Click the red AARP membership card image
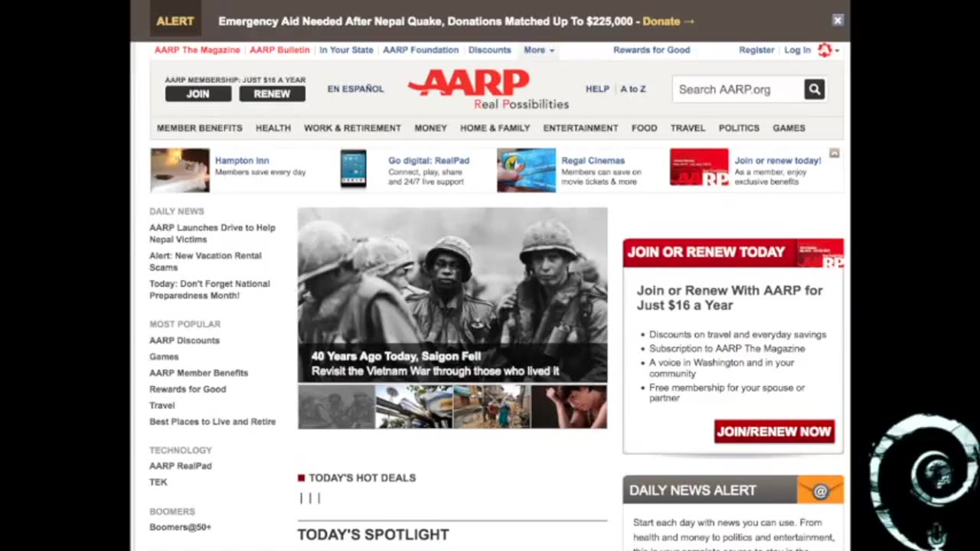Image resolution: width=980 pixels, height=551 pixels. pos(699,168)
